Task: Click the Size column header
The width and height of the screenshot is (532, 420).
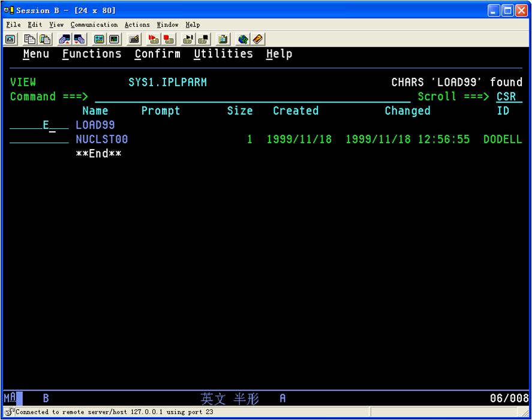Action: point(240,111)
